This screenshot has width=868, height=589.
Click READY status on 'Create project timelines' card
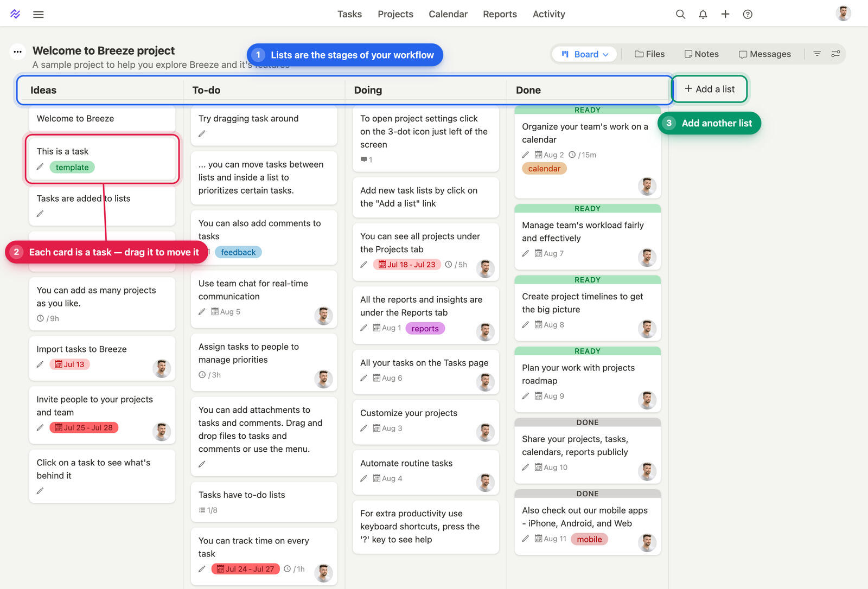click(x=588, y=280)
